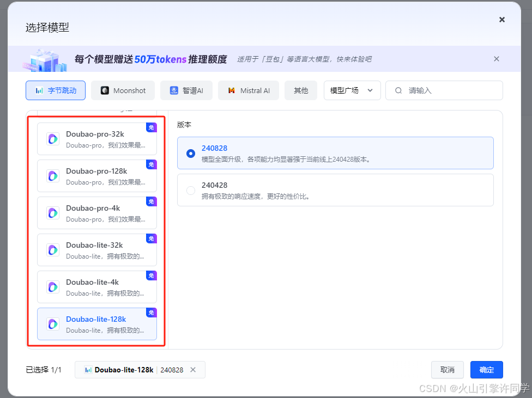This screenshot has width=532, height=398.
Task: Select the 240828 version radio button
Action: coord(191,153)
